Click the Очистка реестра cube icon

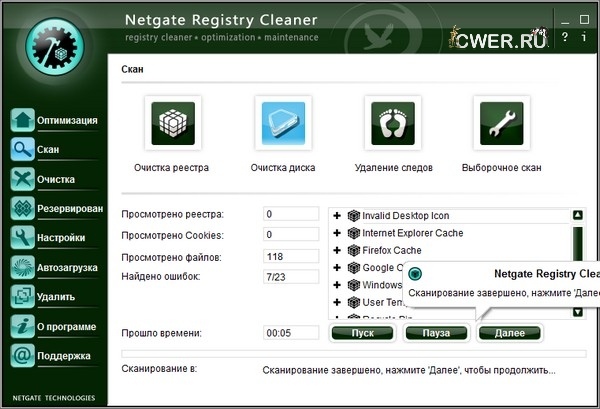click(171, 124)
